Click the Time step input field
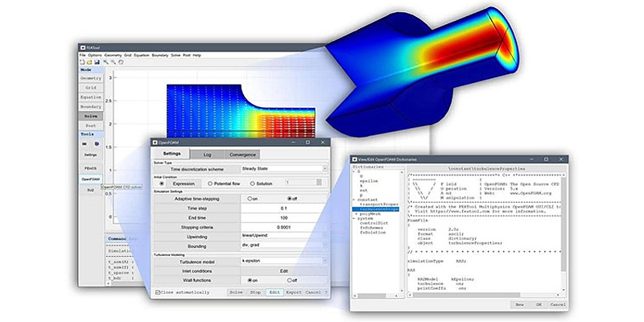The image size is (644, 322). 284,208
